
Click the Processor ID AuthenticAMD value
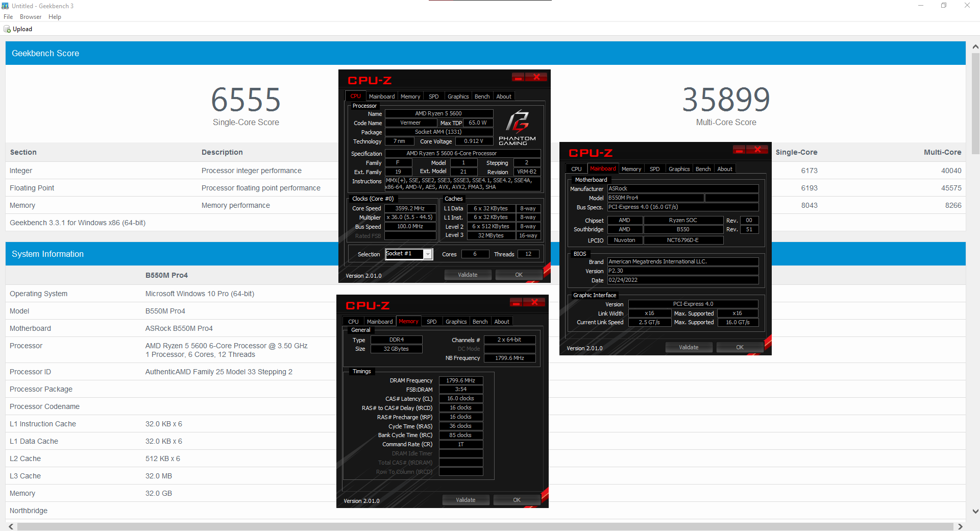point(219,372)
